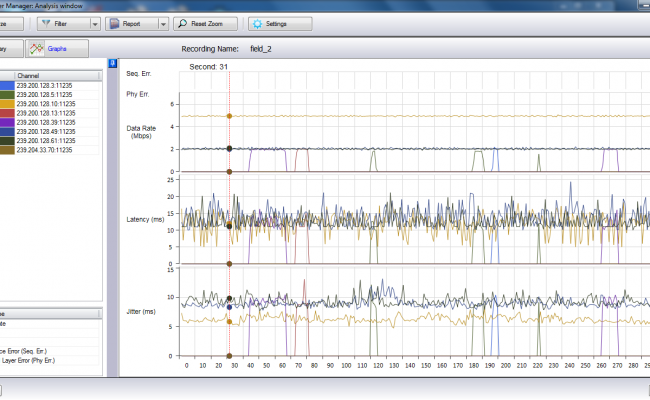The width and height of the screenshot is (650, 400).
Task: Switch to the Graphs tab
Action: [57, 48]
